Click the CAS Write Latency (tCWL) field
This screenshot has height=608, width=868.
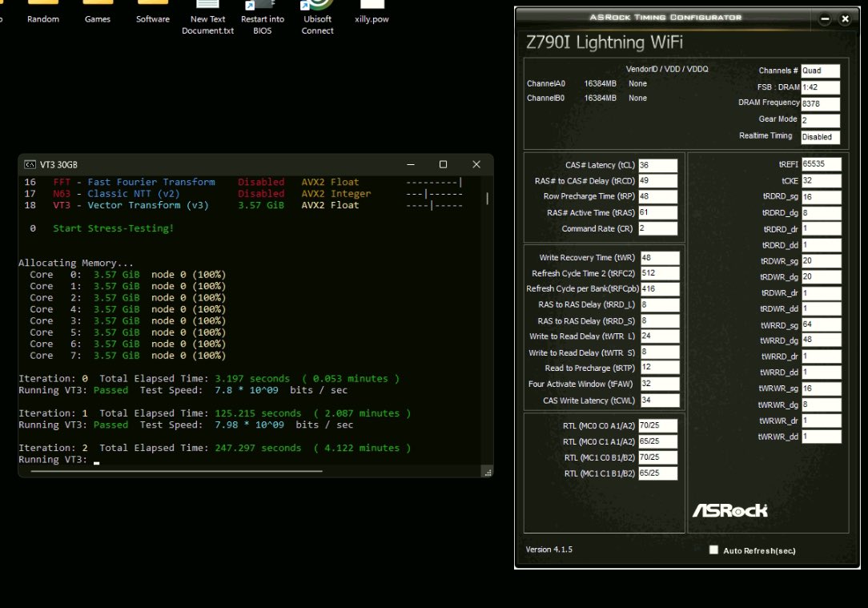click(660, 401)
